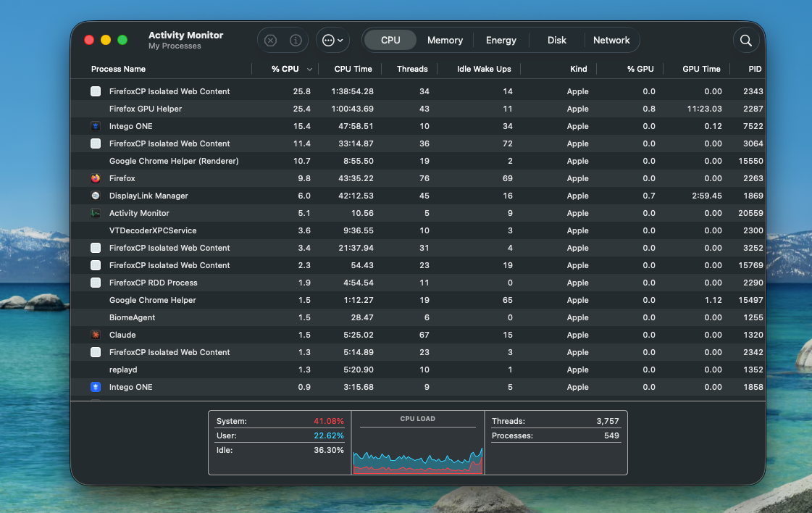Click icon of FirefoxCP process PID 15769
The height and width of the screenshot is (513, 812).
coord(96,265)
